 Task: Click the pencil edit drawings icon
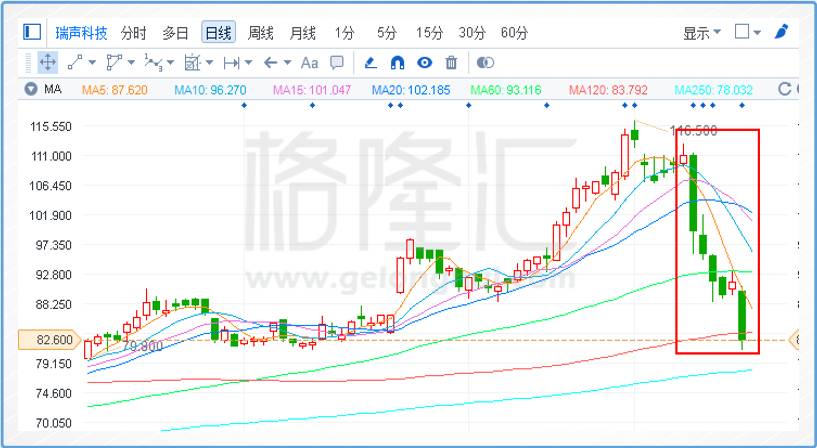click(x=370, y=63)
